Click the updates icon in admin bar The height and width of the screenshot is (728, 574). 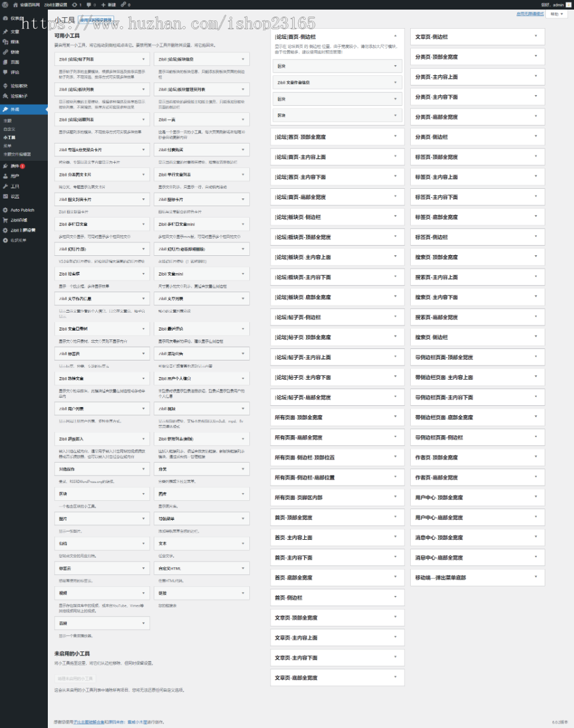point(74,4)
